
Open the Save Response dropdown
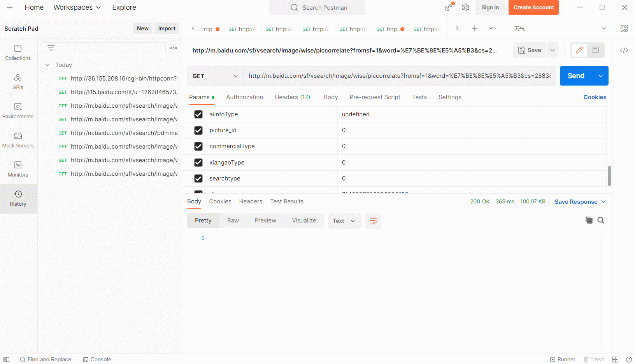click(580, 201)
